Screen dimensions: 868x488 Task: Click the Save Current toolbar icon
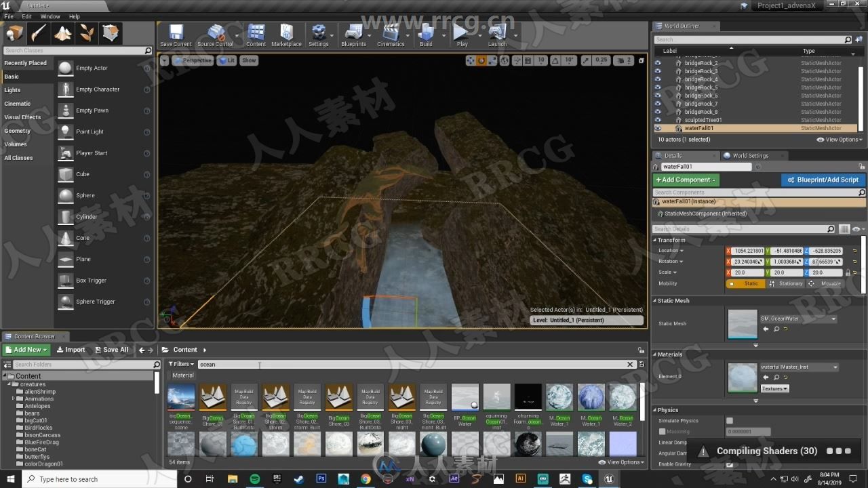click(x=176, y=35)
